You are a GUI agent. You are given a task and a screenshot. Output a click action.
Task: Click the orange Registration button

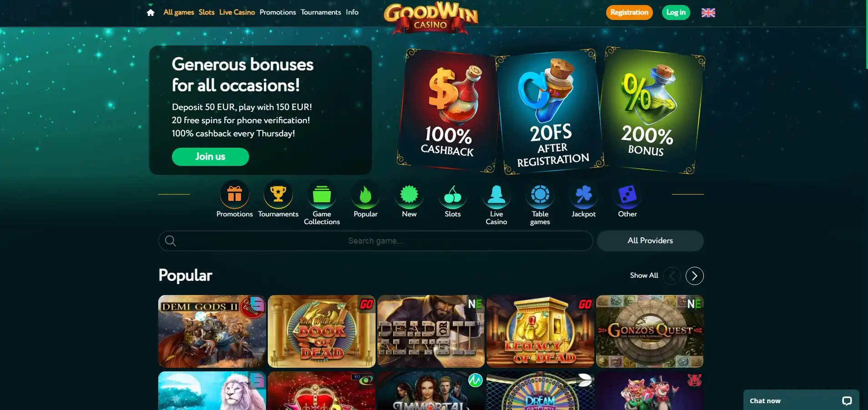click(x=629, y=12)
